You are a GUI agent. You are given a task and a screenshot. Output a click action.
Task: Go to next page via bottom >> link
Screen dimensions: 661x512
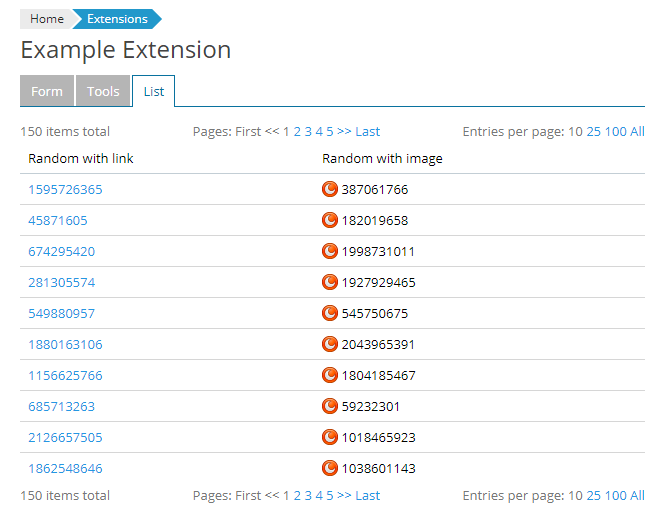(x=344, y=495)
